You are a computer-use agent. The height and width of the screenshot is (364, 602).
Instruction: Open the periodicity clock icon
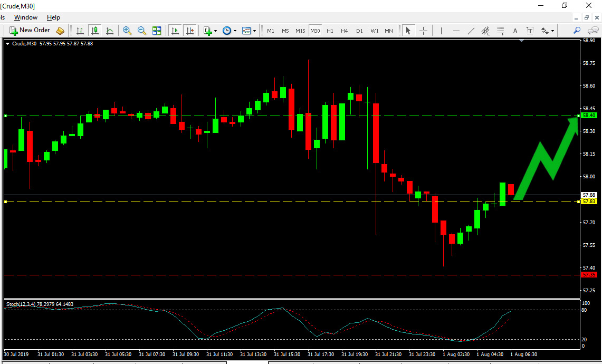[227, 31]
